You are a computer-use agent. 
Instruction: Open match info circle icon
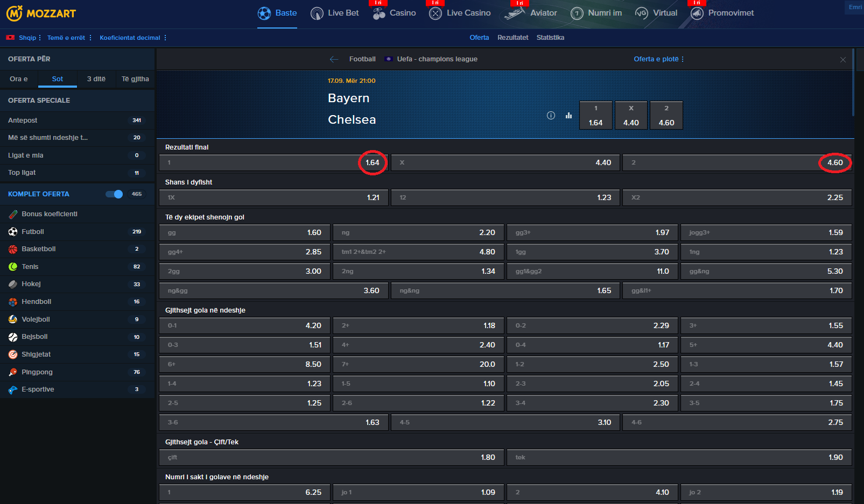pos(551,115)
